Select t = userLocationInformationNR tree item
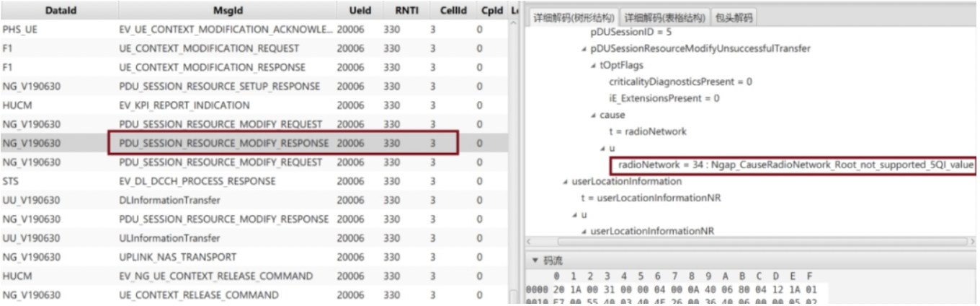980x306 pixels. point(651,198)
